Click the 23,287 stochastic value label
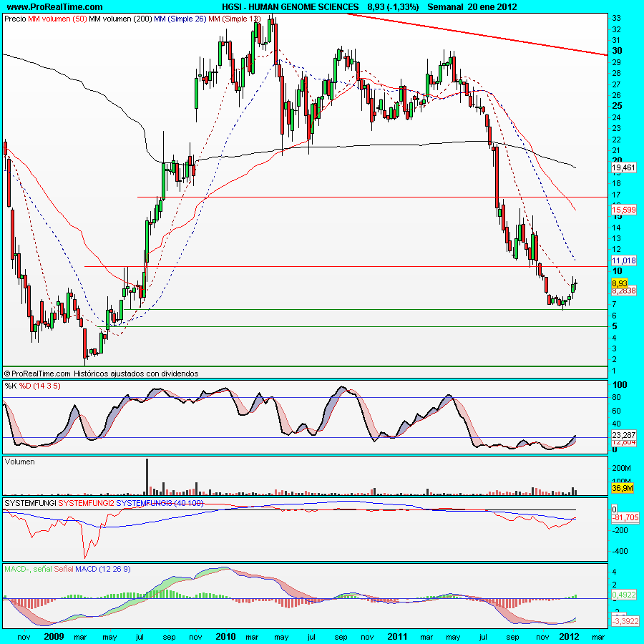The image size is (644, 644). pos(623,435)
